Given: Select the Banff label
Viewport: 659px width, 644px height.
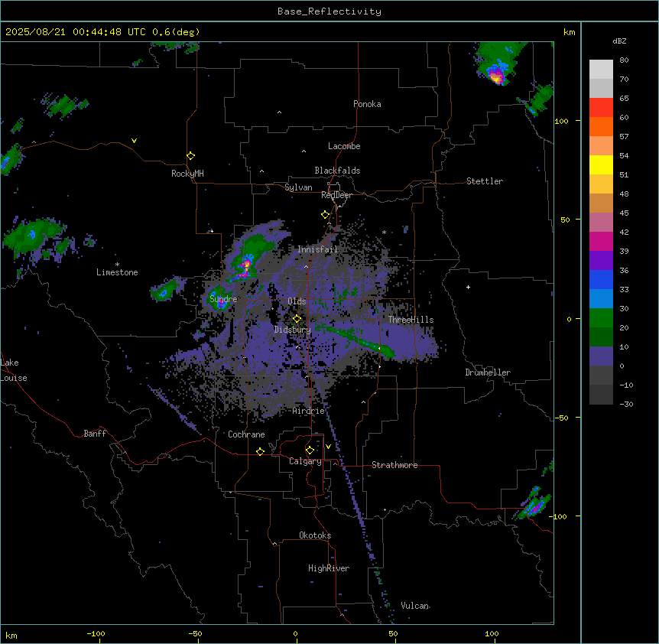Looking at the screenshot, I should coord(95,434).
